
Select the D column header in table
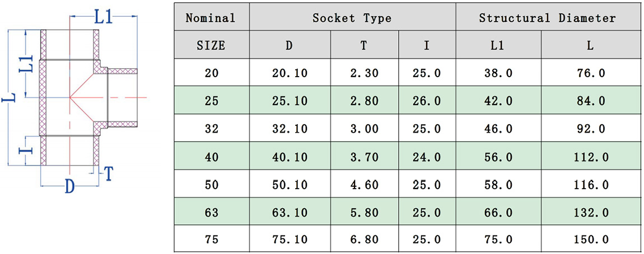coord(289,45)
